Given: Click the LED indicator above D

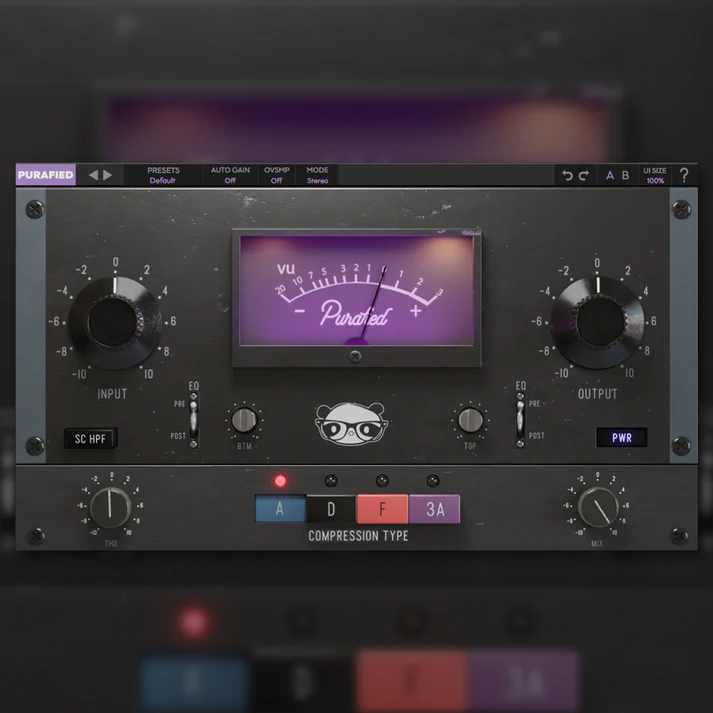Looking at the screenshot, I should tap(331, 481).
